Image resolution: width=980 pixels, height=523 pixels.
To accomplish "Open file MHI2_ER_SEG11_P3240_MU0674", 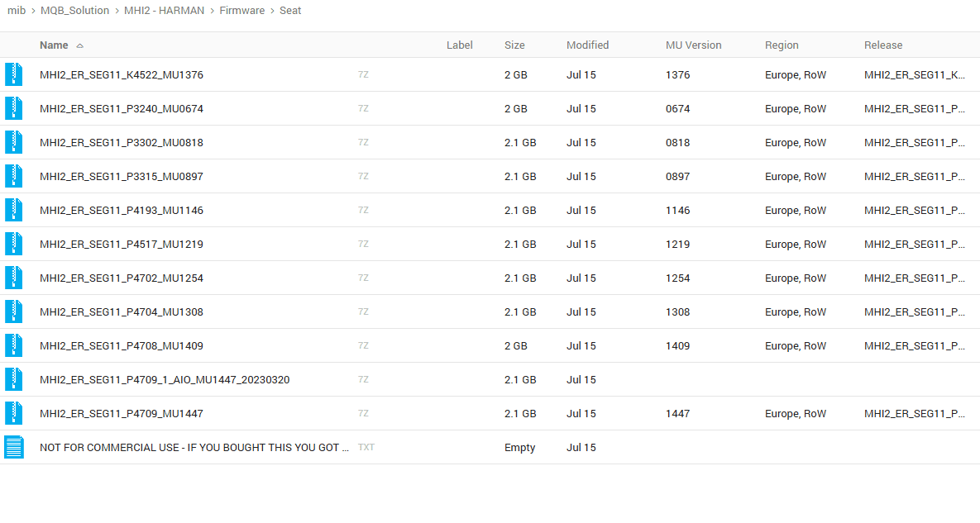I will pyautogui.click(x=122, y=108).
